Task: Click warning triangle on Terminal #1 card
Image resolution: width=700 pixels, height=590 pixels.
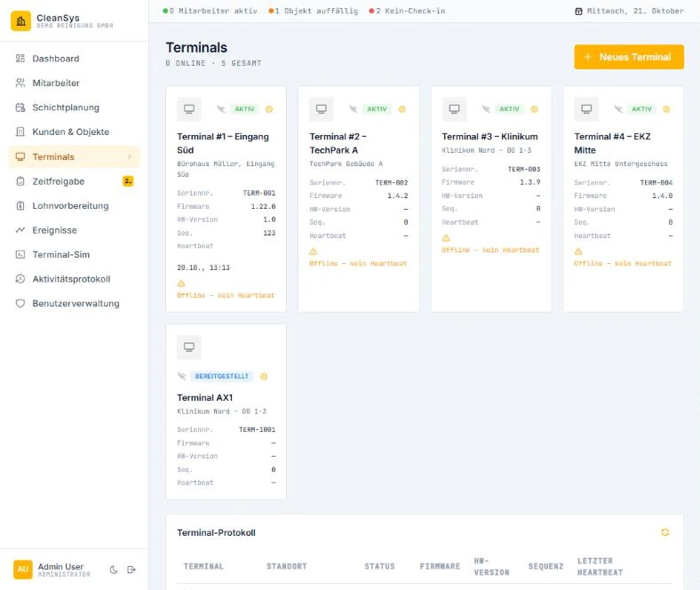Action: (x=181, y=283)
